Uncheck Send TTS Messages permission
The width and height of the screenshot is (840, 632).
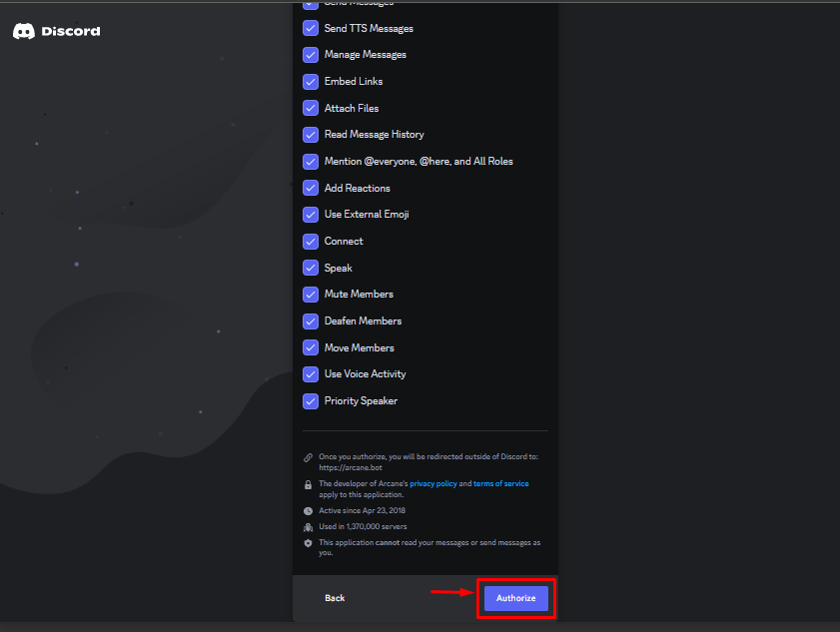tap(311, 28)
